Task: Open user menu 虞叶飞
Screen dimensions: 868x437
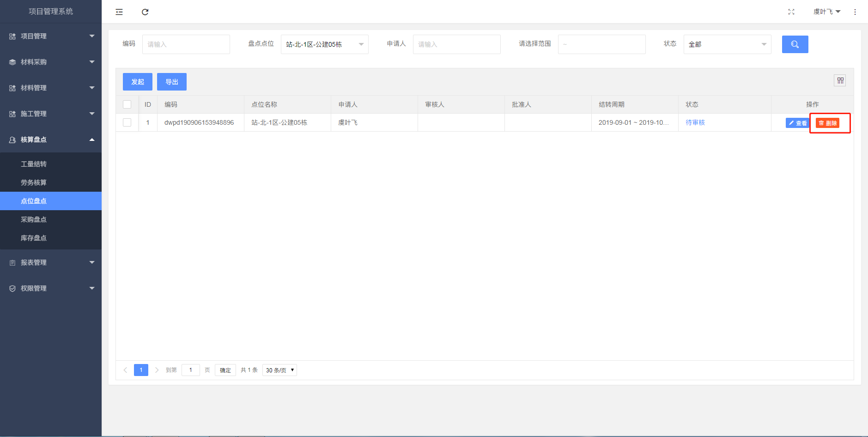Action: point(827,12)
